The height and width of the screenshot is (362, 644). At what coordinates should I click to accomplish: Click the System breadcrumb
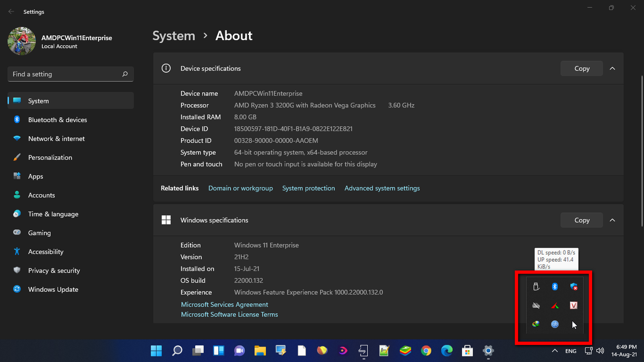174,36
